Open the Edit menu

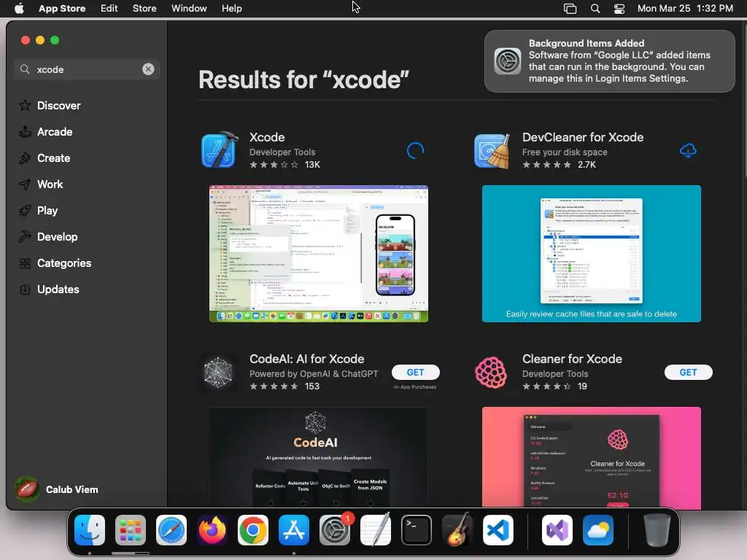click(x=109, y=8)
